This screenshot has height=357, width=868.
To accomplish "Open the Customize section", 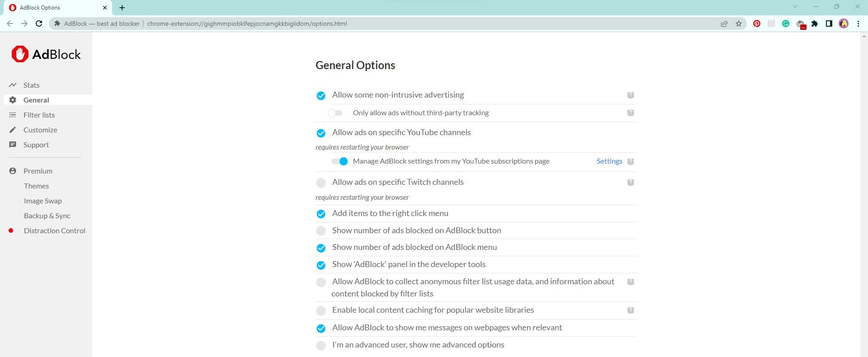I will coord(40,130).
